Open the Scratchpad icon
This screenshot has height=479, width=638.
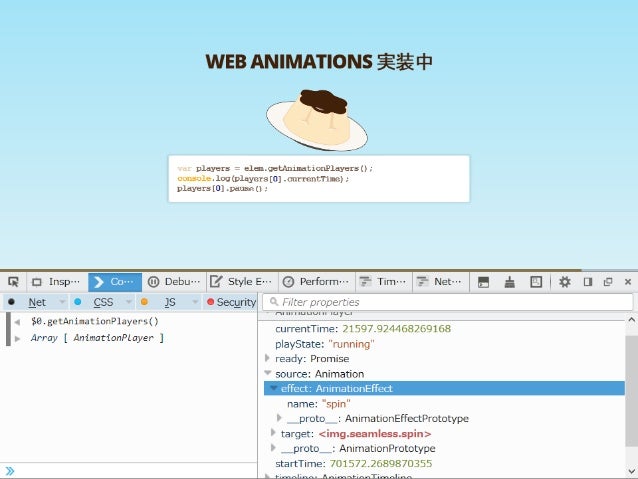point(536,282)
